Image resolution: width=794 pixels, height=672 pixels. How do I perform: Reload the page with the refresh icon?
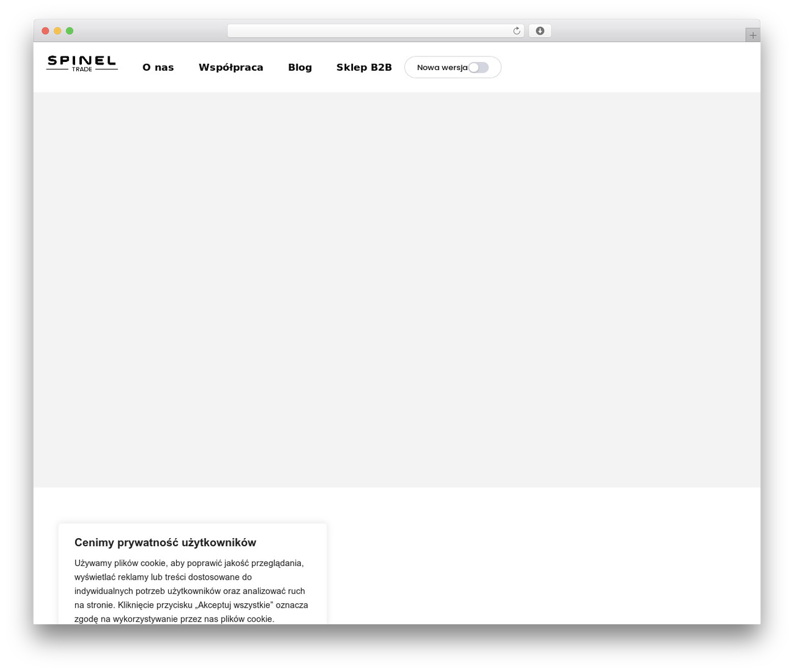click(517, 31)
